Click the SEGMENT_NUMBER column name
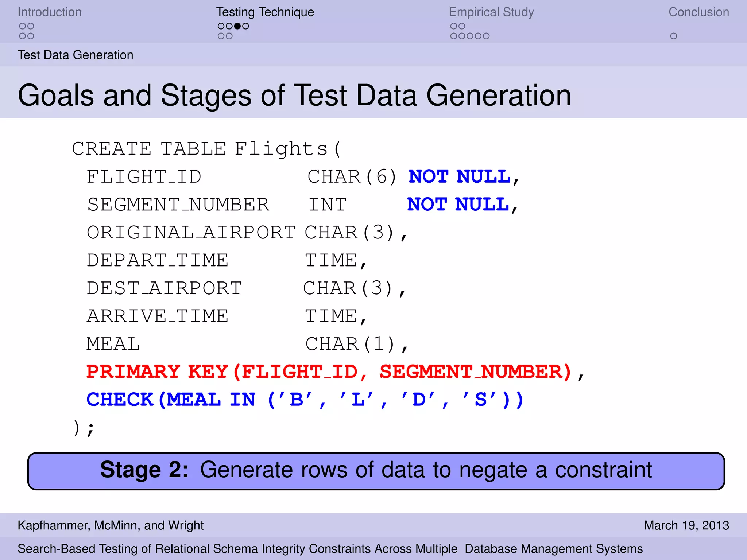The image size is (747, 560). (178, 205)
